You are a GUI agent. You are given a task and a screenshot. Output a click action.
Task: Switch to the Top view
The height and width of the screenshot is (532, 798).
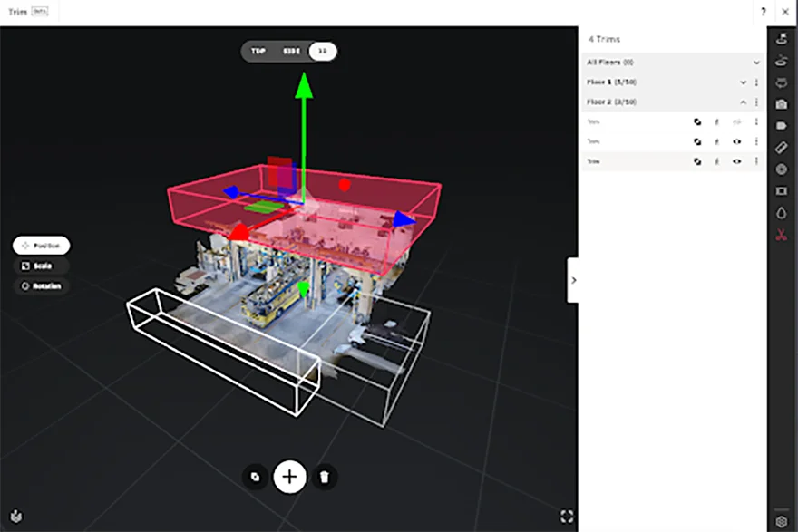coord(258,52)
